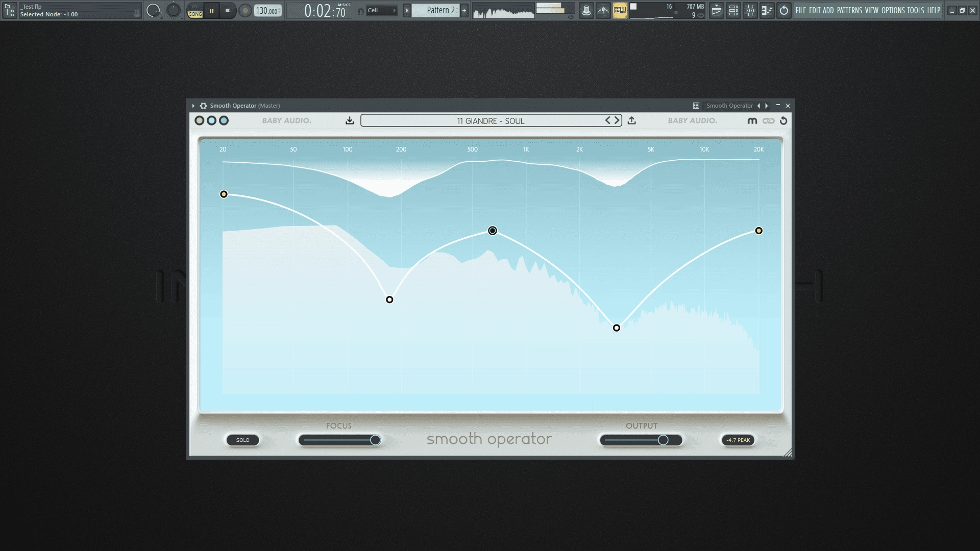980x551 pixels.
Task: Open the Cell snap dropdown
Action: point(382,10)
